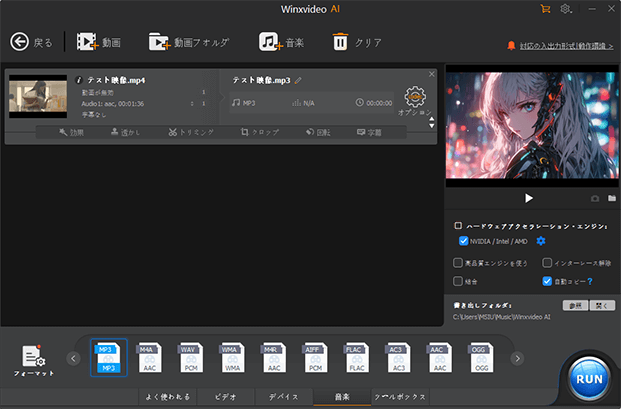
Task: Click output path C:\Users\MSIU\Music\Winxvideo AI
Action: click(x=501, y=317)
